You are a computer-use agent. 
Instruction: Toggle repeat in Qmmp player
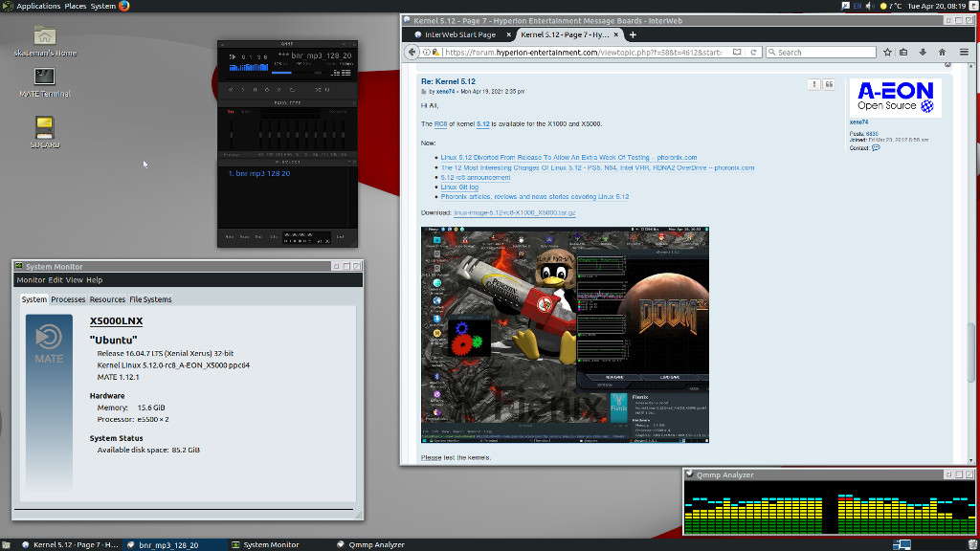[x=327, y=90]
